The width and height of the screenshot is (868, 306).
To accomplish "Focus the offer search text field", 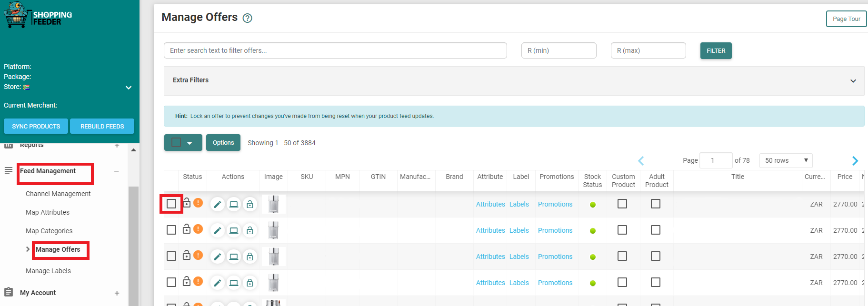I will pos(335,50).
